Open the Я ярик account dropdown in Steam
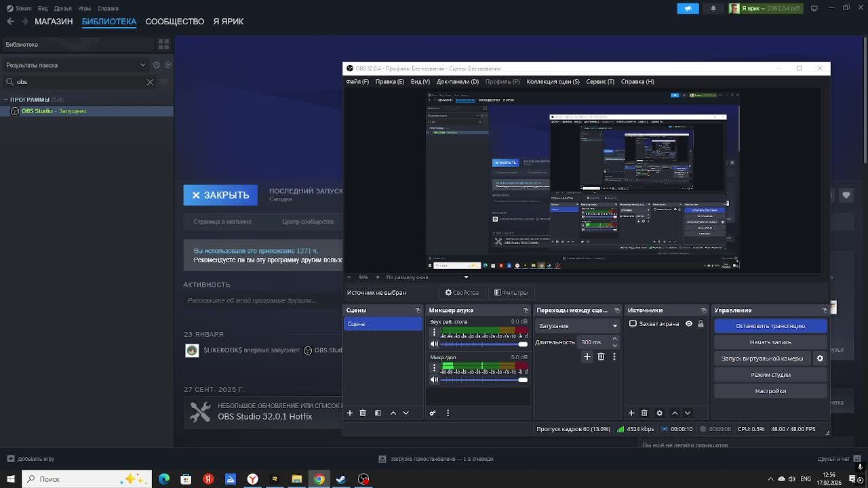The width and height of the screenshot is (868, 488). tap(765, 9)
